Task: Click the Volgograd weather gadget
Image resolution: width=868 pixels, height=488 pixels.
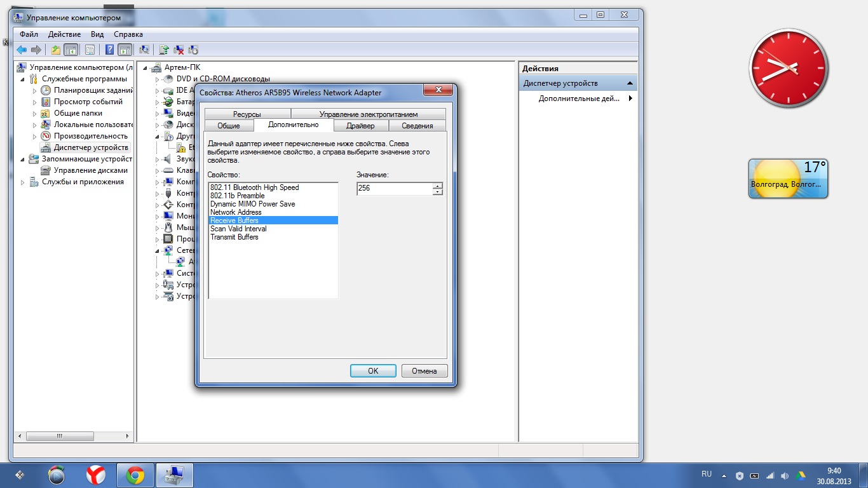Action: click(788, 179)
